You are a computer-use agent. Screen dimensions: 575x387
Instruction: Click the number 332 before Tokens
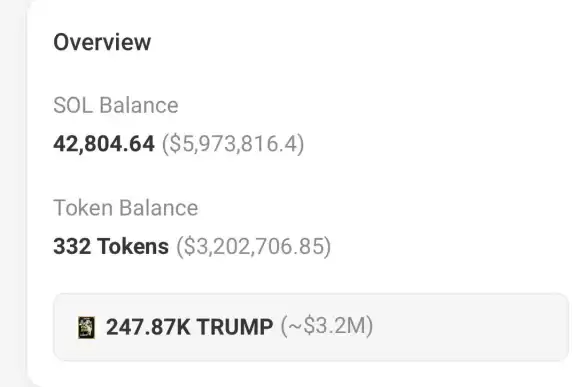pyautogui.click(x=72, y=246)
